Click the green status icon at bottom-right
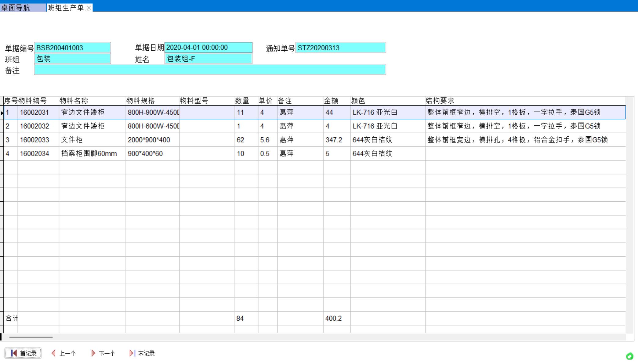Viewport: 638px width, 364px height. (629, 356)
